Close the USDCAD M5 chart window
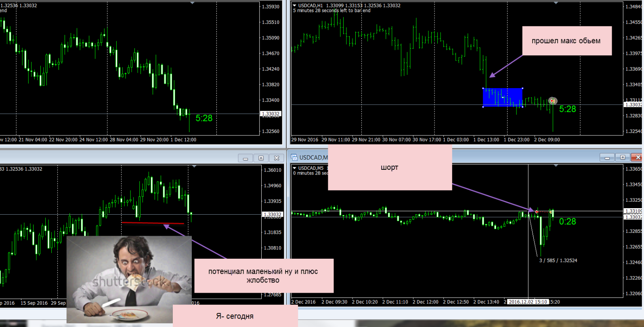The width and height of the screenshot is (644, 327). click(x=636, y=157)
